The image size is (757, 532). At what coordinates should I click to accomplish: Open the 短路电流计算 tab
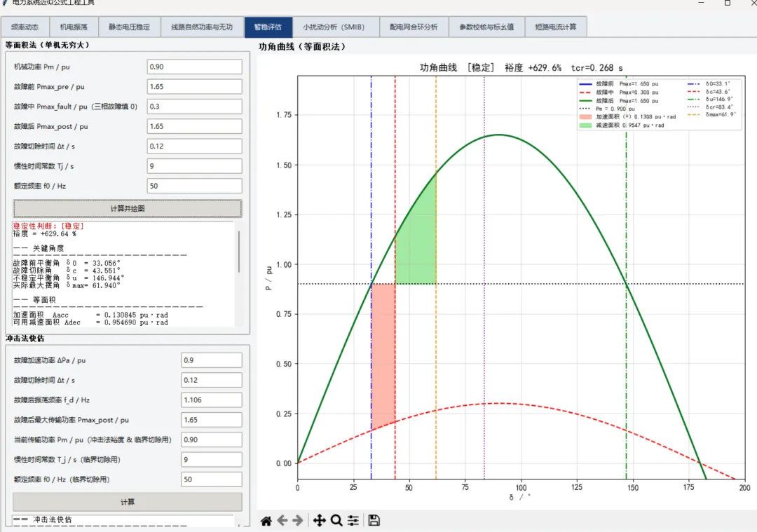(556, 27)
